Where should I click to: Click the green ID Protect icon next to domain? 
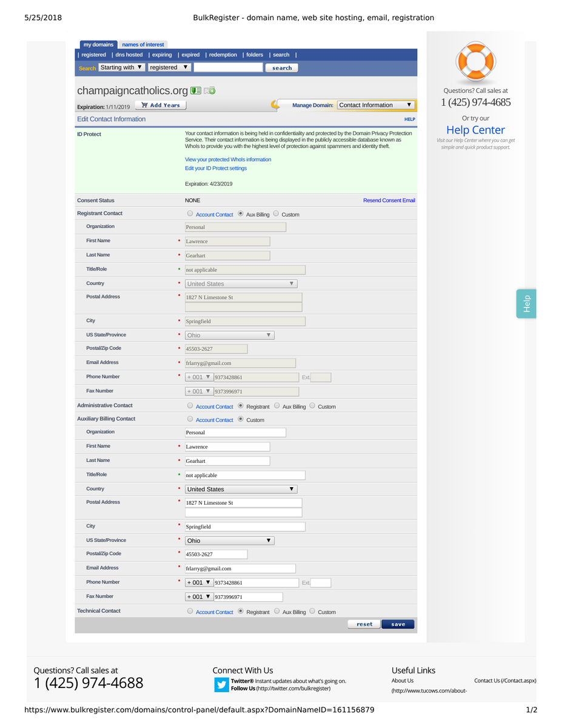[x=196, y=91]
